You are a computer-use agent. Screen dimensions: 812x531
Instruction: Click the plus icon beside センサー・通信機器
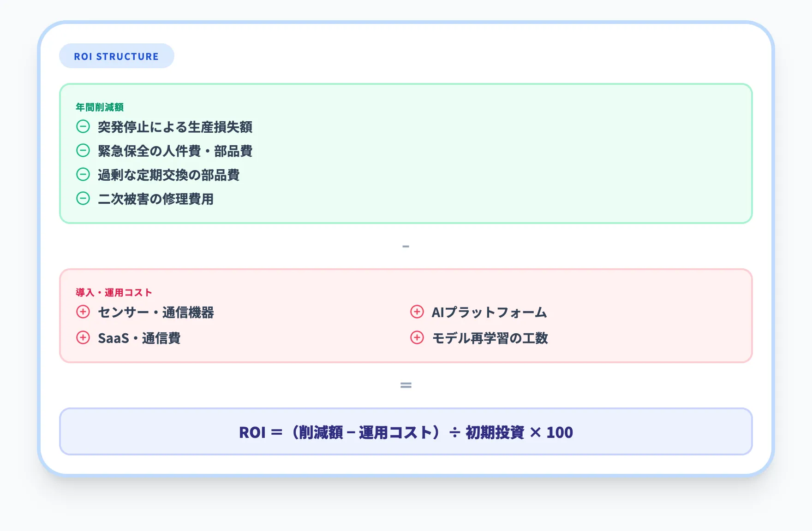click(83, 312)
